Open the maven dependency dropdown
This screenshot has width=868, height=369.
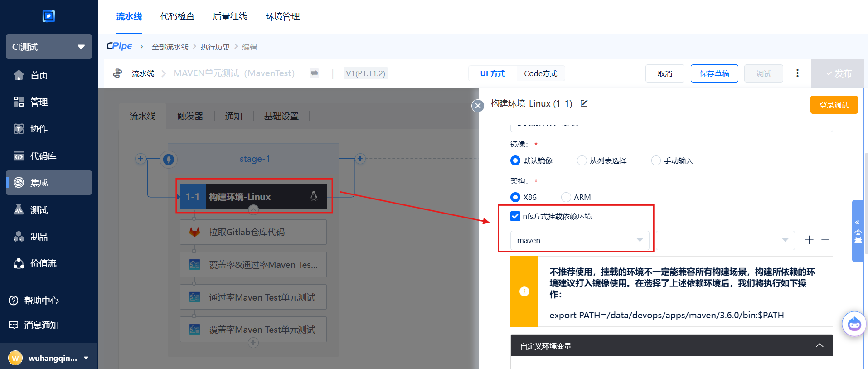point(580,240)
